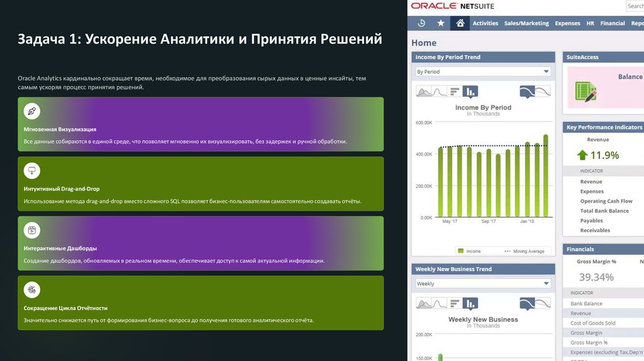Open the HR menu
This screenshot has height=361, width=644.
point(590,23)
